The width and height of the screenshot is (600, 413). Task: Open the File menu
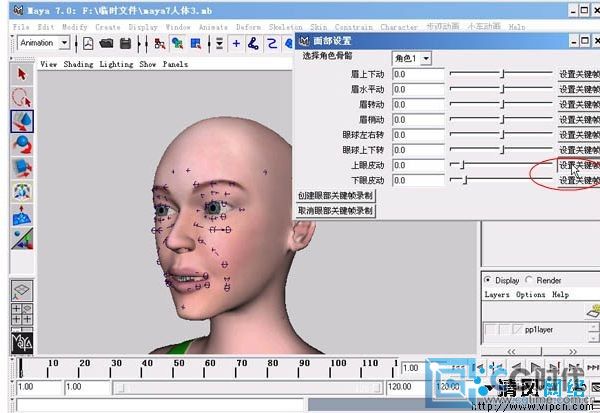pos(21,27)
